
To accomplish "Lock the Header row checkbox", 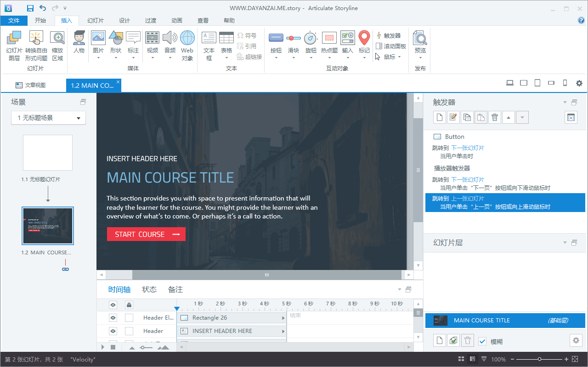I will coord(129,331).
